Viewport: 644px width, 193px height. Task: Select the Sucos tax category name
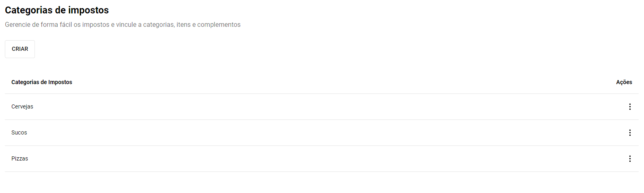(19, 132)
